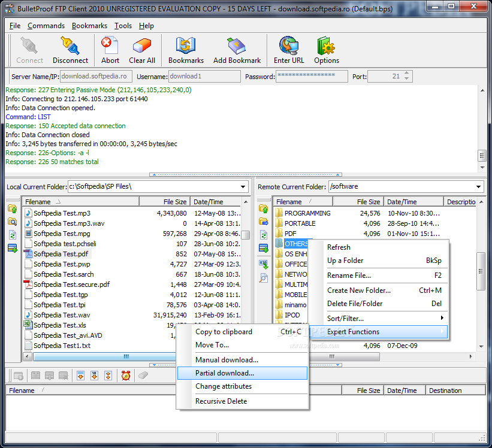Select the PORTABLE remote folder

tap(300, 223)
